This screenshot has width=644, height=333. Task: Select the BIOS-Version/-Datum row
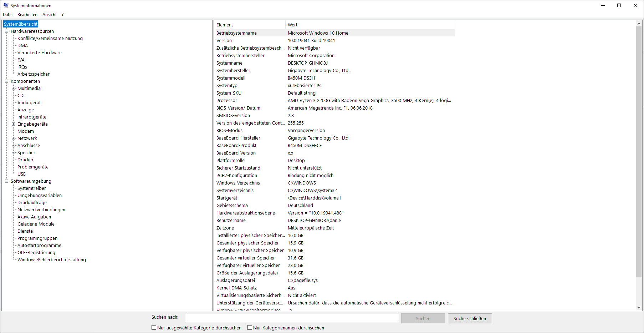pyautogui.click(x=334, y=108)
